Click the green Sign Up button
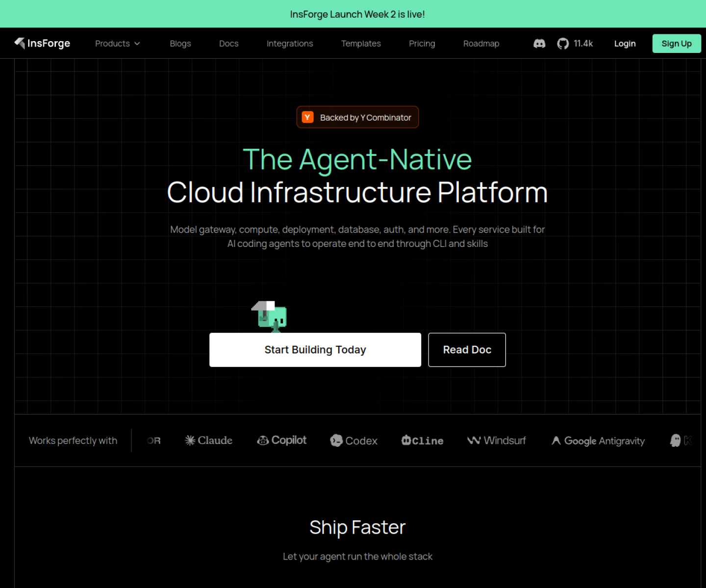This screenshot has height=588, width=706. (677, 44)
